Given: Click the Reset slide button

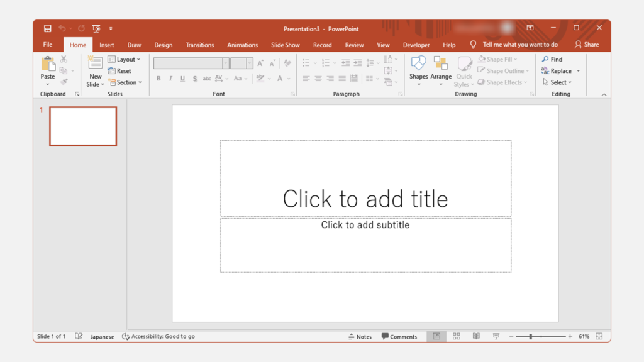Looking at the screenshot, I should (x=119, y=71).
